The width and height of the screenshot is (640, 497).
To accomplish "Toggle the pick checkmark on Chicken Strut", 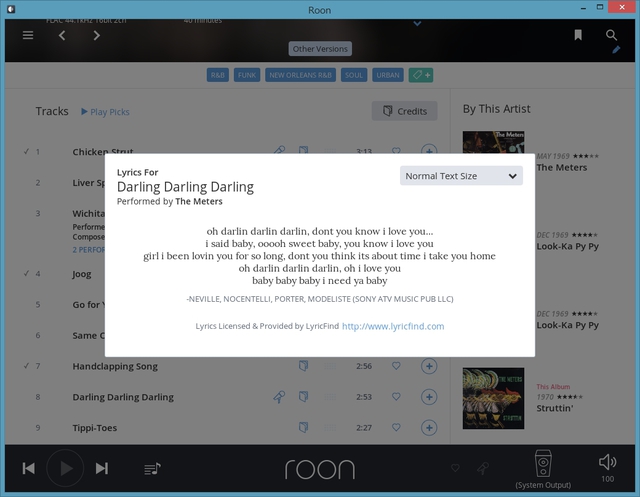I will (x=26, y=151).
